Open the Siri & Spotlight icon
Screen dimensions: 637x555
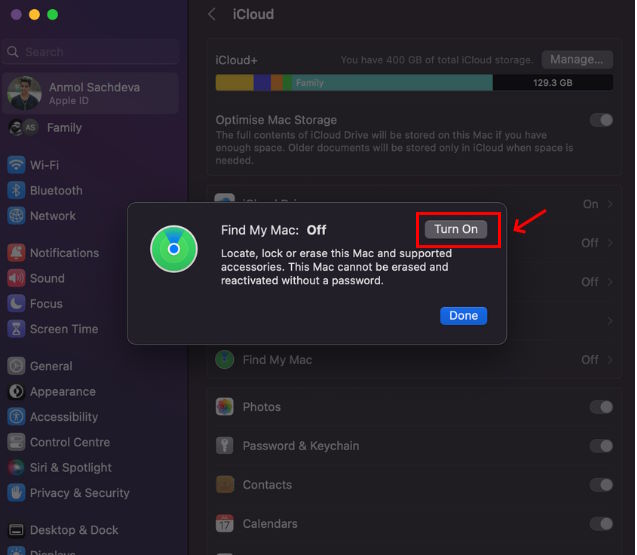tap(16, 468)
